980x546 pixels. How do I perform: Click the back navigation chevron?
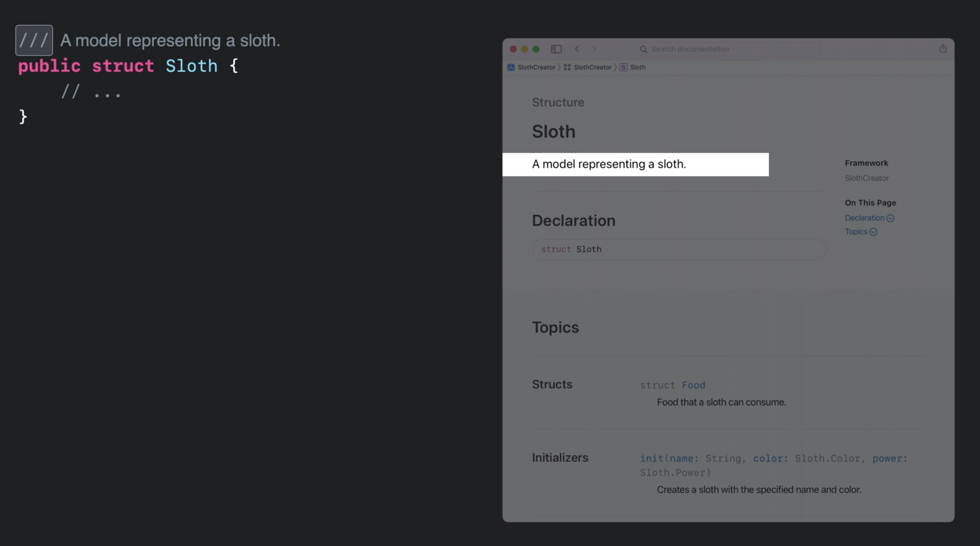pyautogui.click(x=577, y=49)
